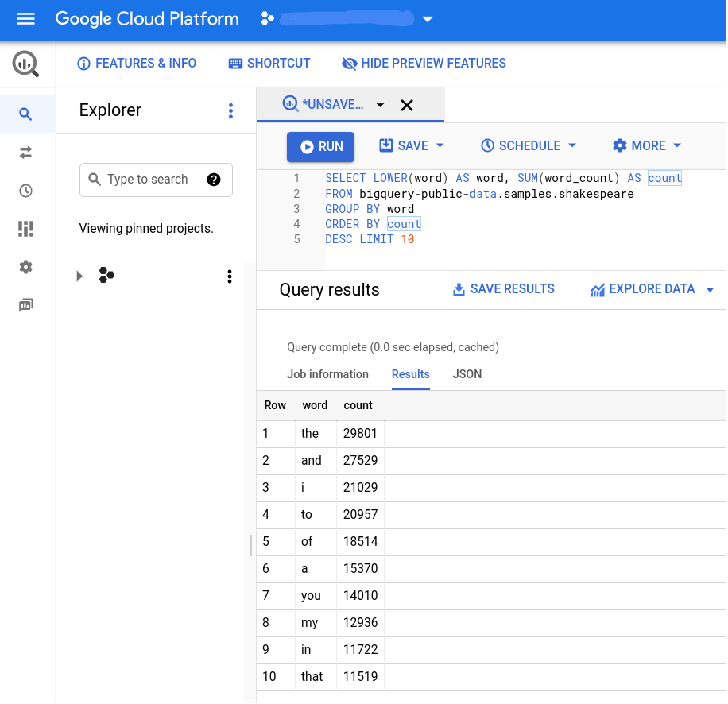Expand the MORE options dropdown
This screenshot has width=728, height=704.
pos(648,146)
